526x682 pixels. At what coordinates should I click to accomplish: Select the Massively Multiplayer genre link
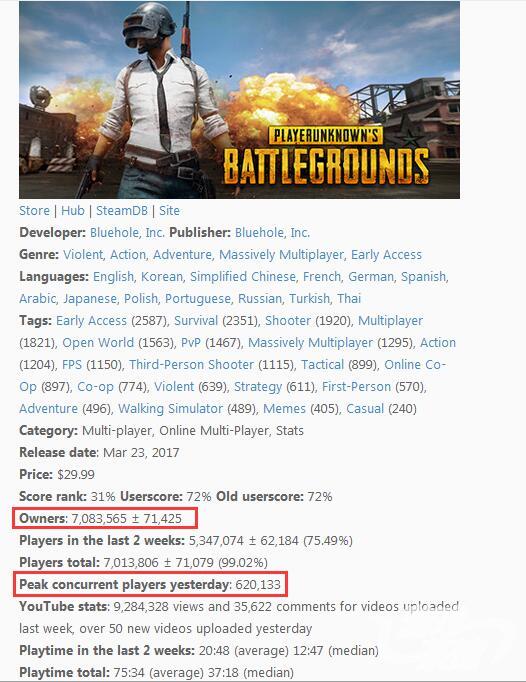(281, 254)
